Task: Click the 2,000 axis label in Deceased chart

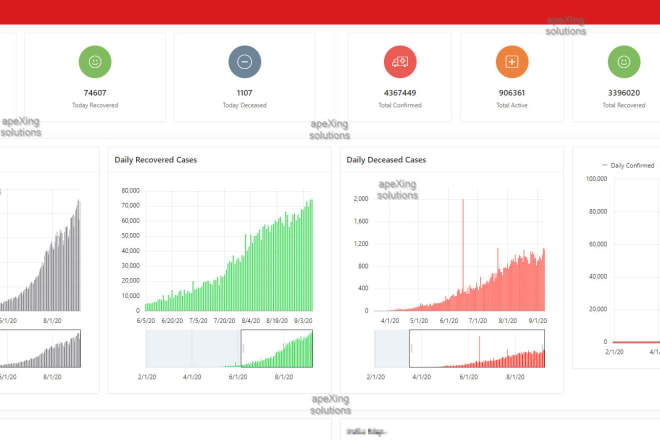Action: click(361, 199)
